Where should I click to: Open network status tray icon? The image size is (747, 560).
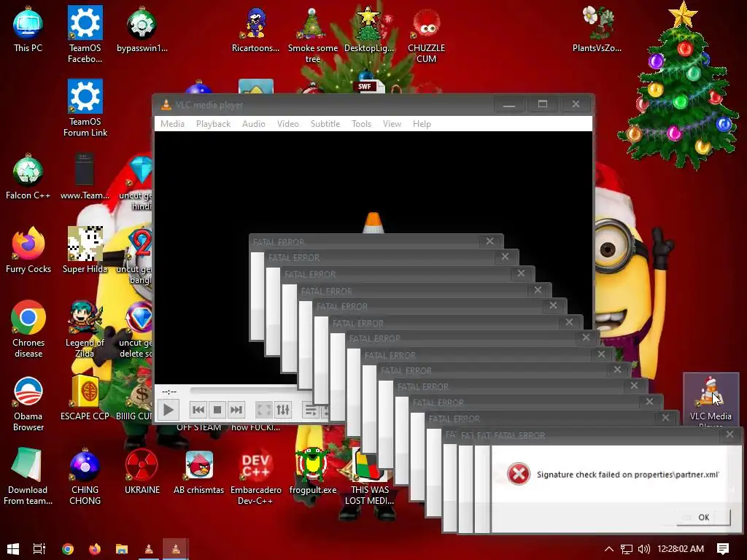[627, 548]
